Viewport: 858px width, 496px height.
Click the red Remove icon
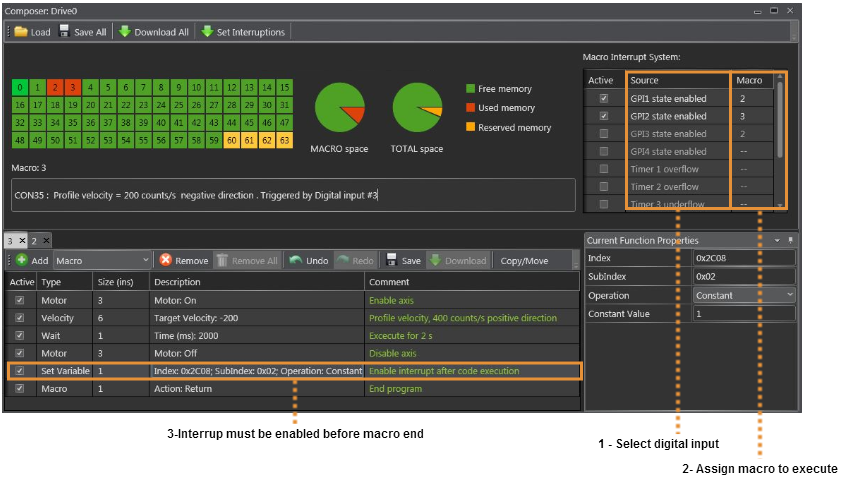(166, 260)
